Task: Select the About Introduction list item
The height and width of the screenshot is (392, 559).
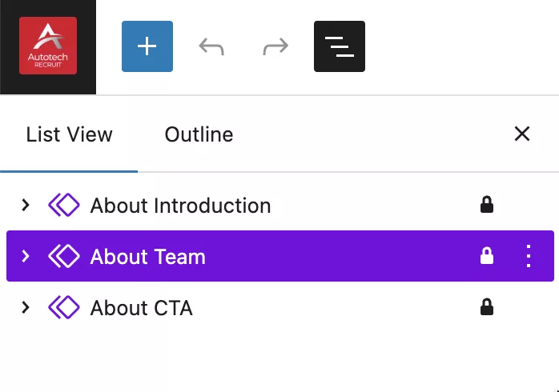Action: click(x=180, y=206)
